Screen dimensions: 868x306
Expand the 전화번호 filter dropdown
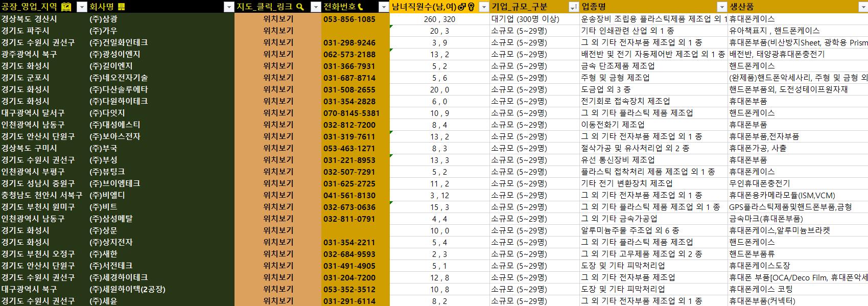tap(384, 7)
